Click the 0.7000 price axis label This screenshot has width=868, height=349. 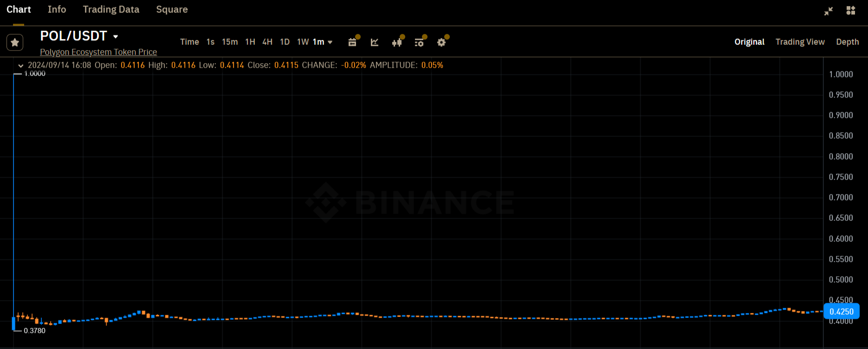point(841,197)
